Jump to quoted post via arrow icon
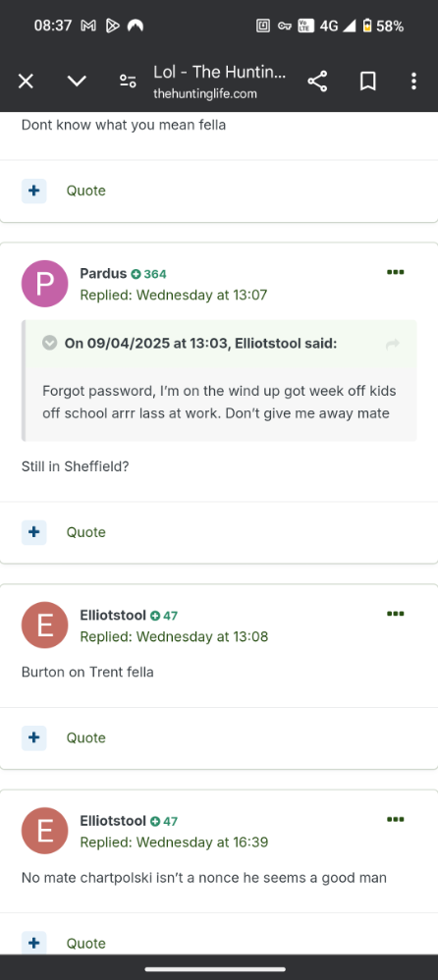 point(393,344)
